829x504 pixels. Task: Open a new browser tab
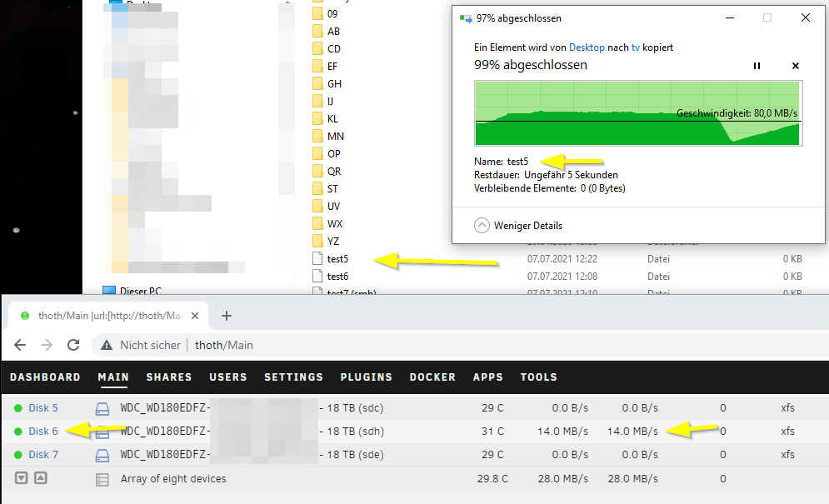click(227, 316)
